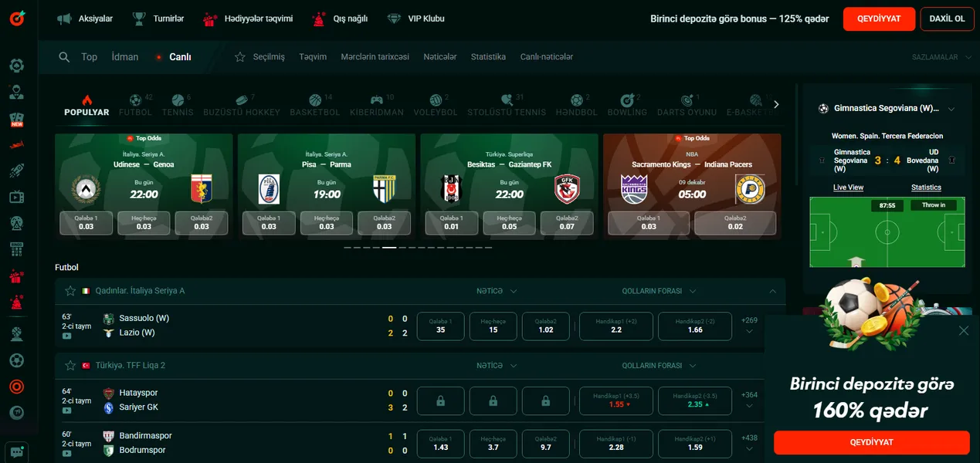Click the DAXİL OL login button
This screenshot has height=463, width=980.
(x=947, y=19)
